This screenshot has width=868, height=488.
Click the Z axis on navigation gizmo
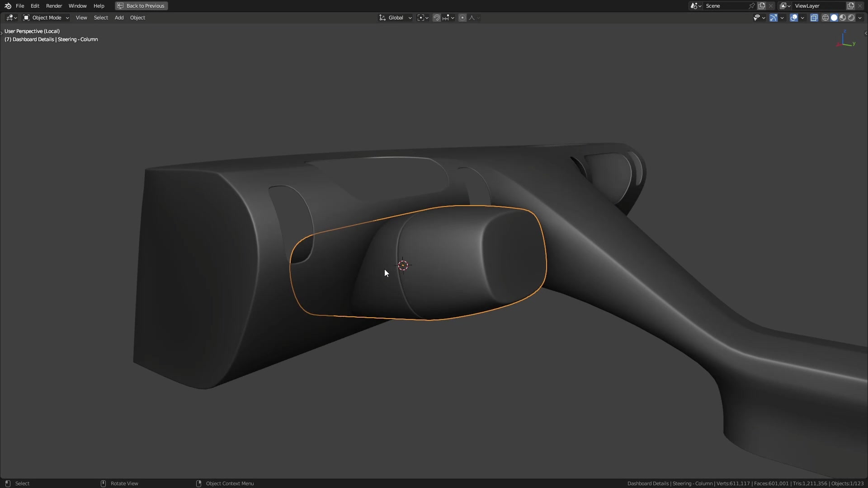pos(845,32)
